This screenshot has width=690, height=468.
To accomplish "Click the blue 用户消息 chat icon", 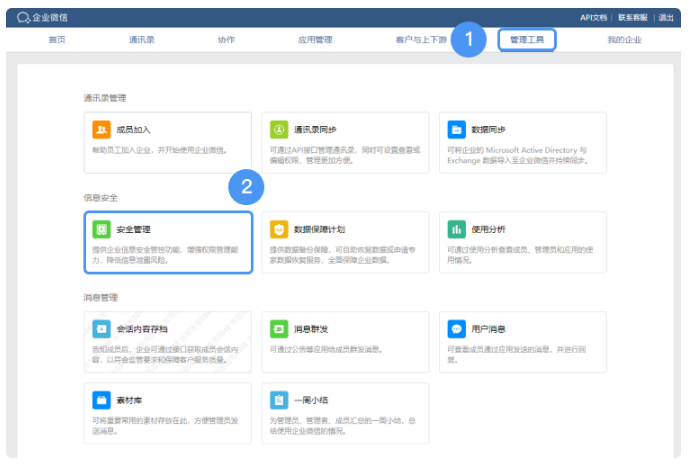I will [x=457, y=328].
